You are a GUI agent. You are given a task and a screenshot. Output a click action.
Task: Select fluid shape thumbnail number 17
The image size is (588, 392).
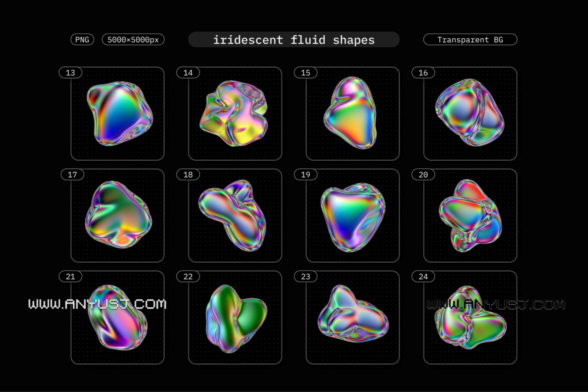(118, 216)
